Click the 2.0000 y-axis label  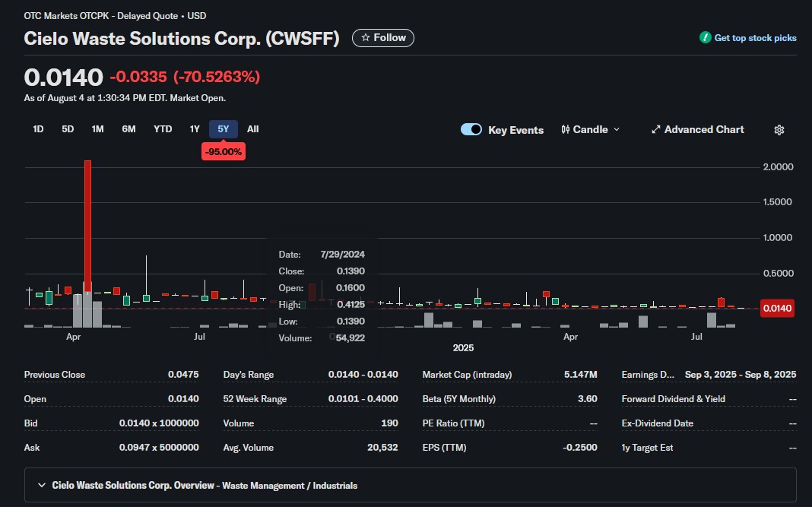tap(778, 166)
